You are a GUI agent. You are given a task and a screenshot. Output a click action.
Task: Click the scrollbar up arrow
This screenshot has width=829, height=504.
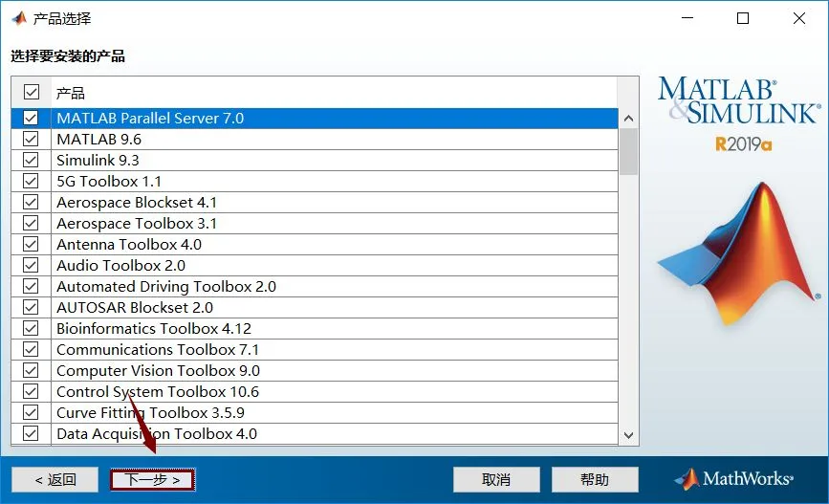click(628, 118)
